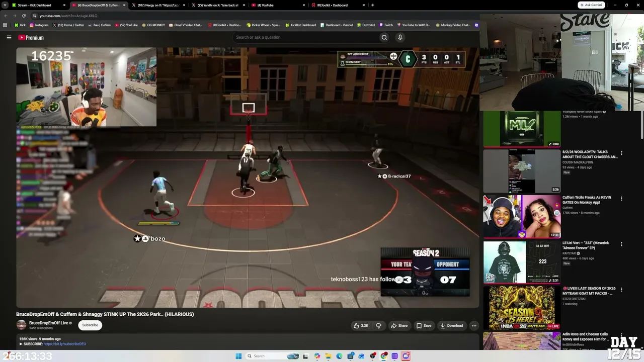The width and height of the screenshot is (644, 362).
Task: Open the Monkey: Video Chat bookmark
Action: pyautogui.click(x=453, y=25)
